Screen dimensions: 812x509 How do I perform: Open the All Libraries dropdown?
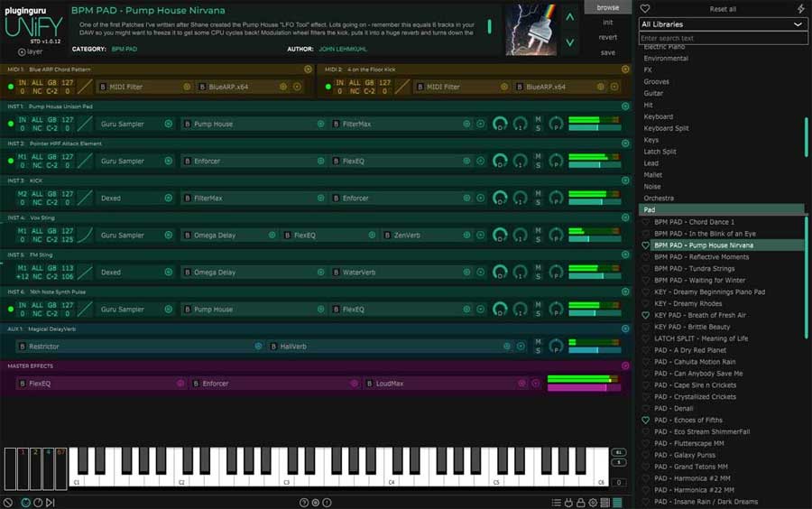pyautogui.click(x=723, y=24)
